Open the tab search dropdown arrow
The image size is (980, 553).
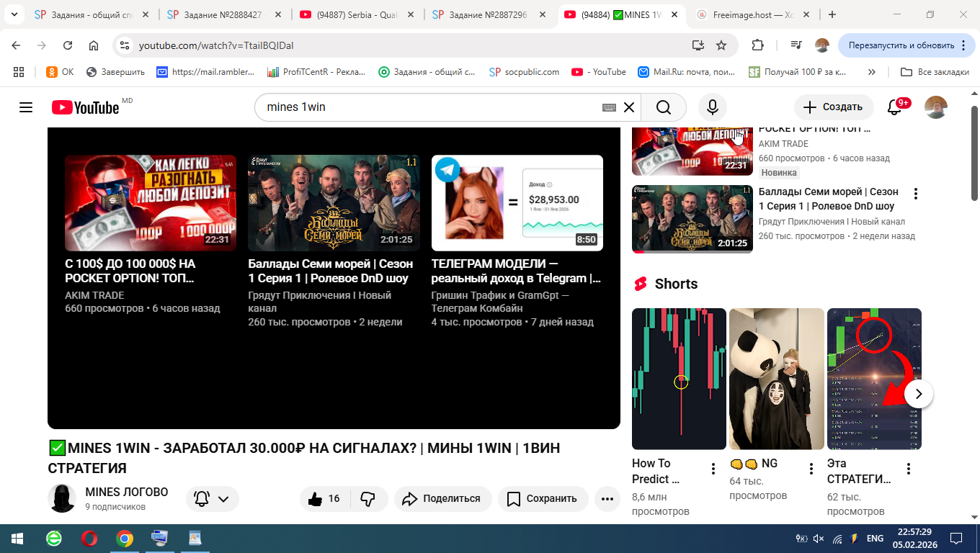click(14, 14)
